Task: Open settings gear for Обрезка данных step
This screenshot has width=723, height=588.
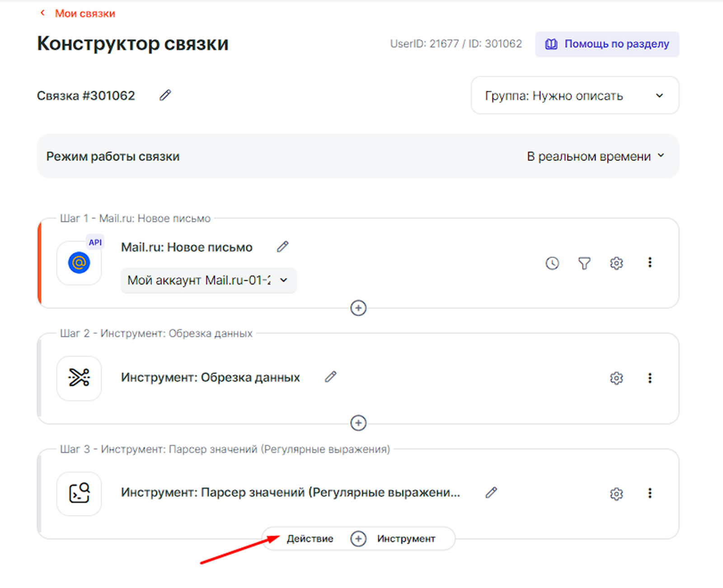Action: tap(616, 378)
